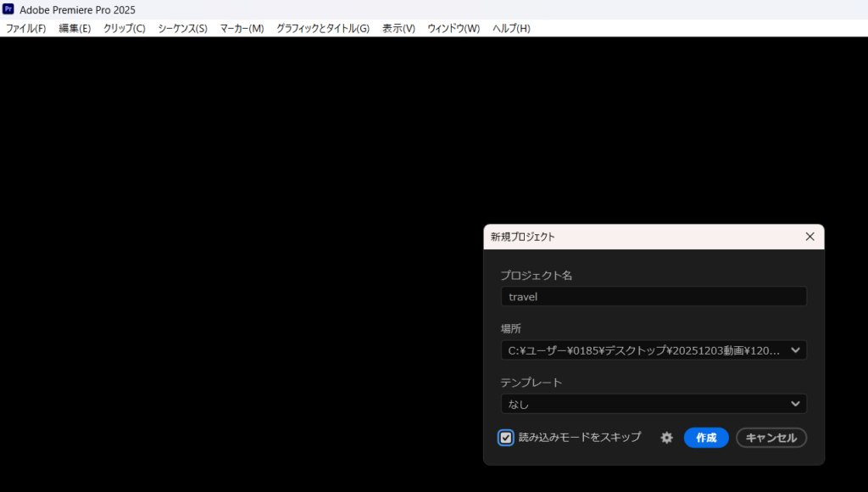Expand the 場所 location dropdown

click(795, 350)
